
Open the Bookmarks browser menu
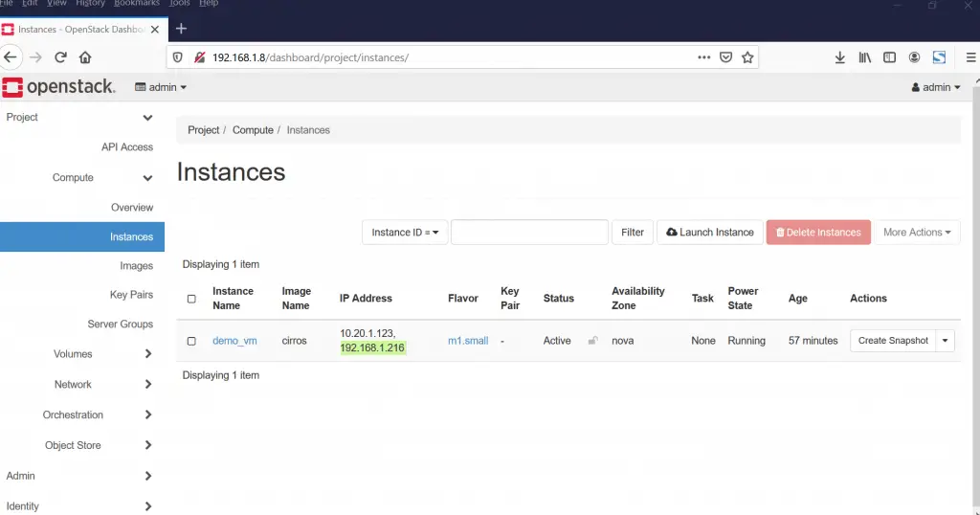point(136,3)
